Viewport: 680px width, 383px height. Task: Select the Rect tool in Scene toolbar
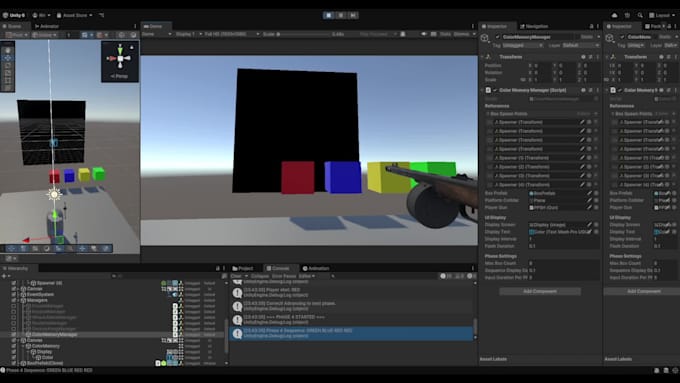pos(8,80)
